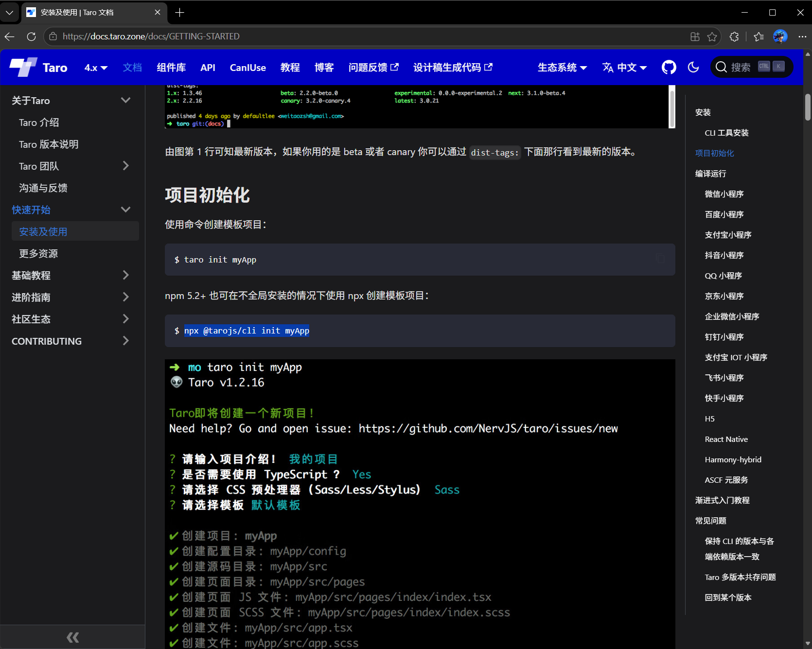Go to 文档 in the navbar
The height and width of the screenshot is (649, 812).
click(x=132, y=68)
